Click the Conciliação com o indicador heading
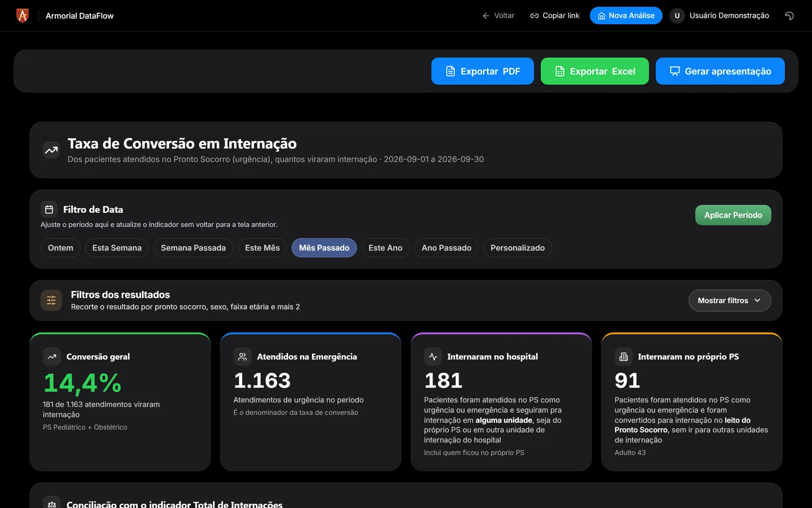The height and width of the screenshot is (508, 812). 175,504
